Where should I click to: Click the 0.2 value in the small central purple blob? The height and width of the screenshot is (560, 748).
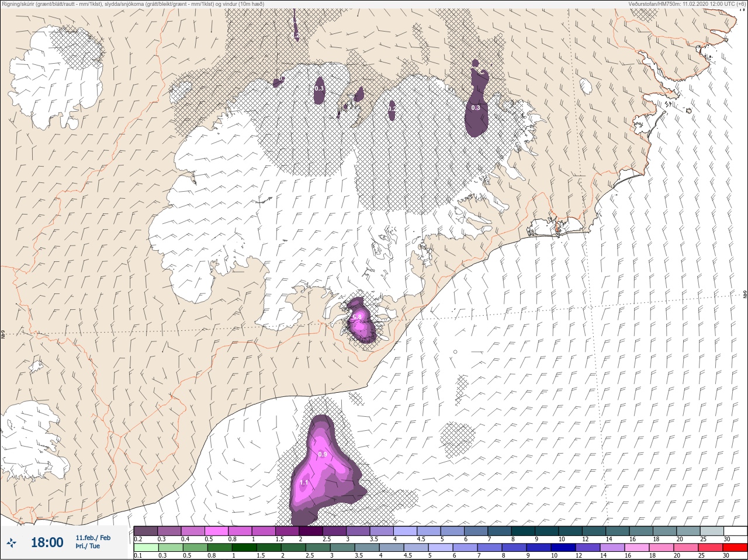(x=392, y=109)
